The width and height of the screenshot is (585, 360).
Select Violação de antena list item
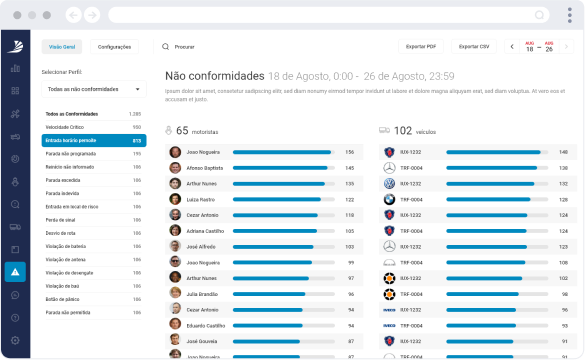click(x=94, y=260)
